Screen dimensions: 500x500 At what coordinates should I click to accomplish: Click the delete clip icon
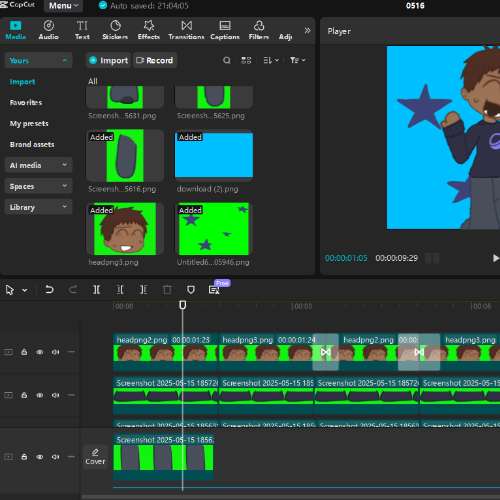click(x=167, y=290)
